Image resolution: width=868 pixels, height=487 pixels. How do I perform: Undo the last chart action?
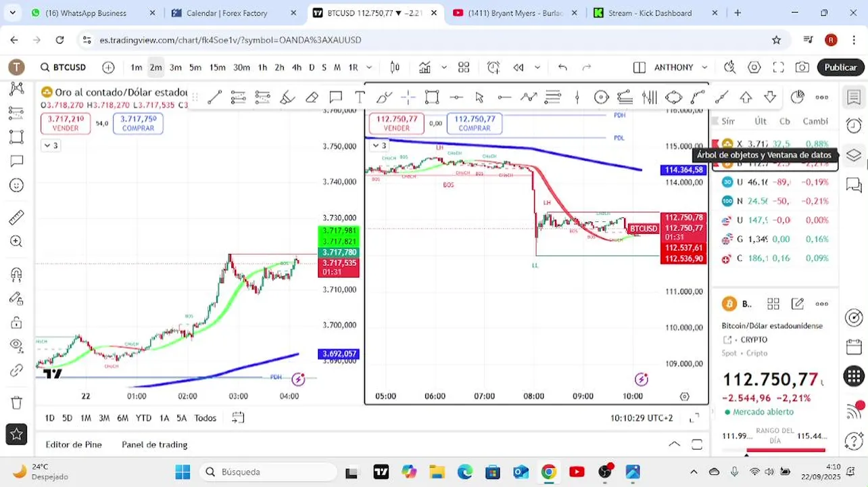(x=562, y=67)
